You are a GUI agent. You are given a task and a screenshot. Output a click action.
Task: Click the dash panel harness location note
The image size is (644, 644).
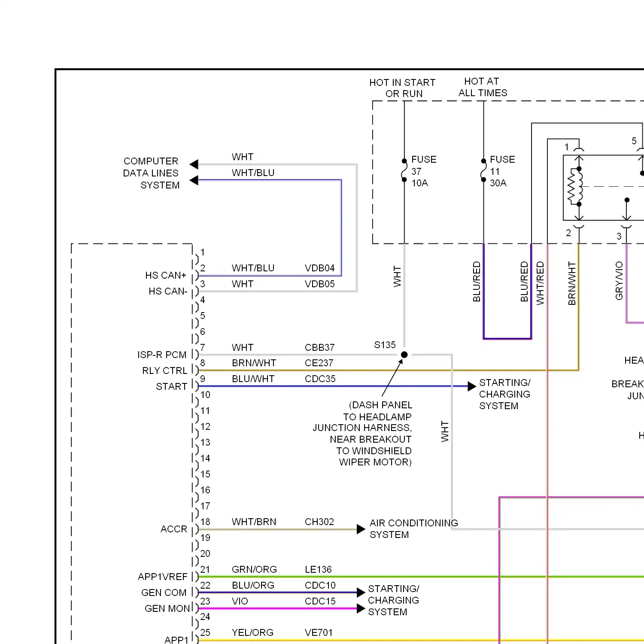362,434
